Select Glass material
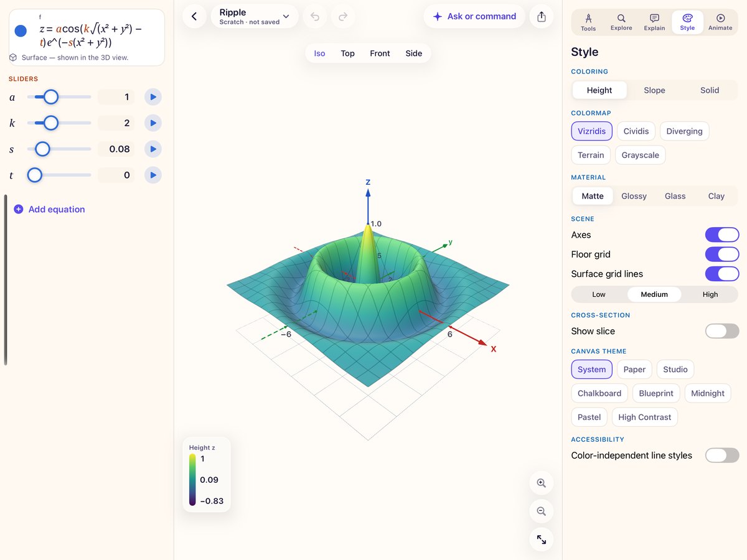 pyautogui.click(x=675, y=196)
